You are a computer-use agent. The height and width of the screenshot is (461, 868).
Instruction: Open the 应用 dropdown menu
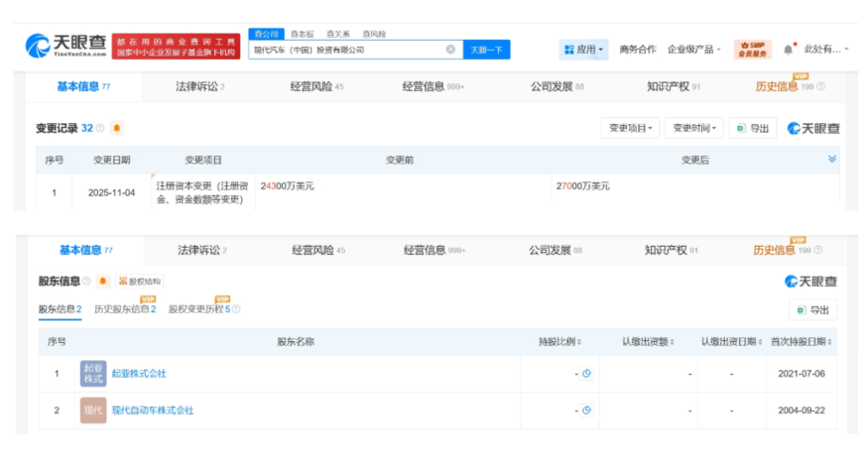[584, 50]
